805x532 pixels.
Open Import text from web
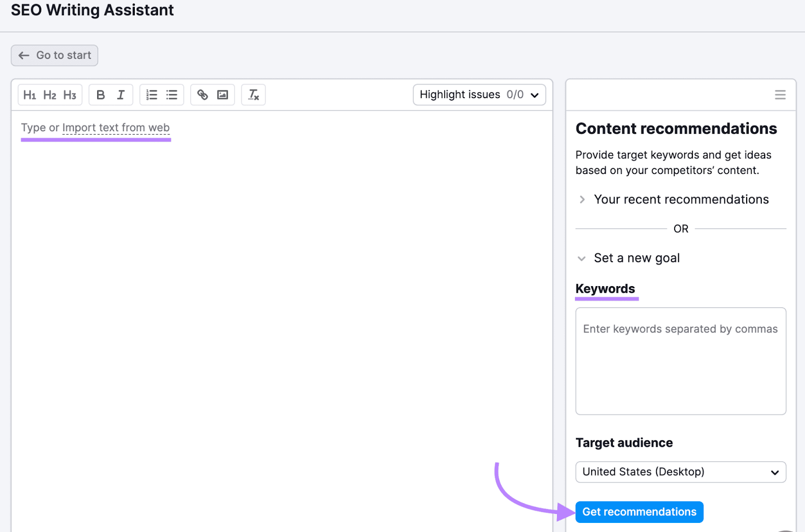(x=115, y=127)
